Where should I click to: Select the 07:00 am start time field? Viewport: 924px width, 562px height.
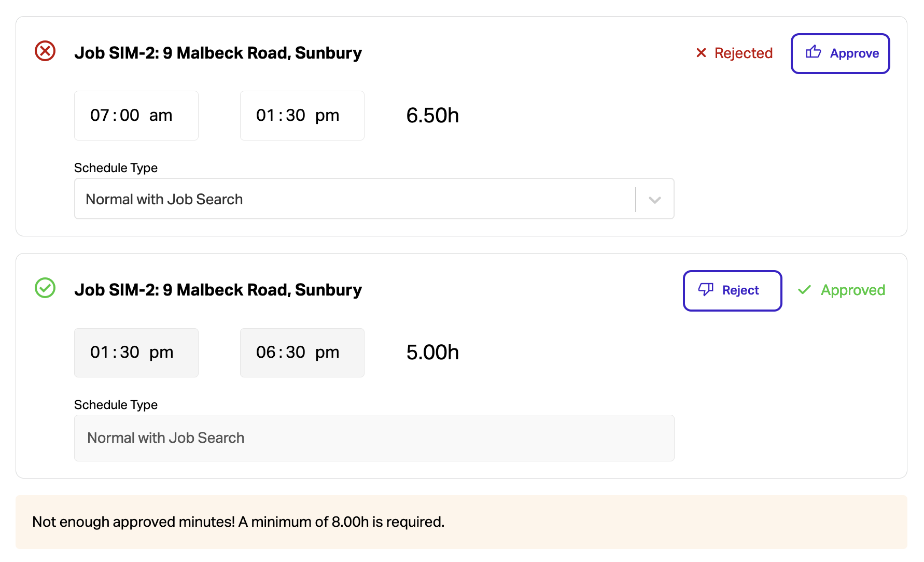[136, 115]
